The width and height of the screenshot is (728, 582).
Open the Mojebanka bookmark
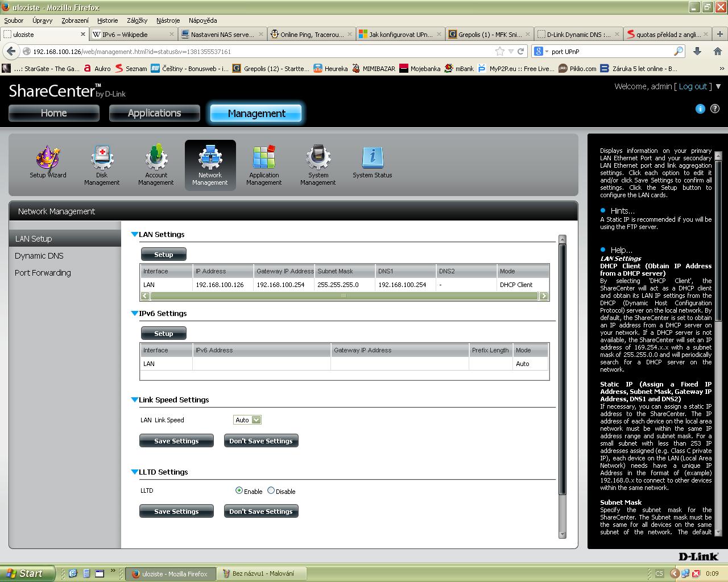420,68
